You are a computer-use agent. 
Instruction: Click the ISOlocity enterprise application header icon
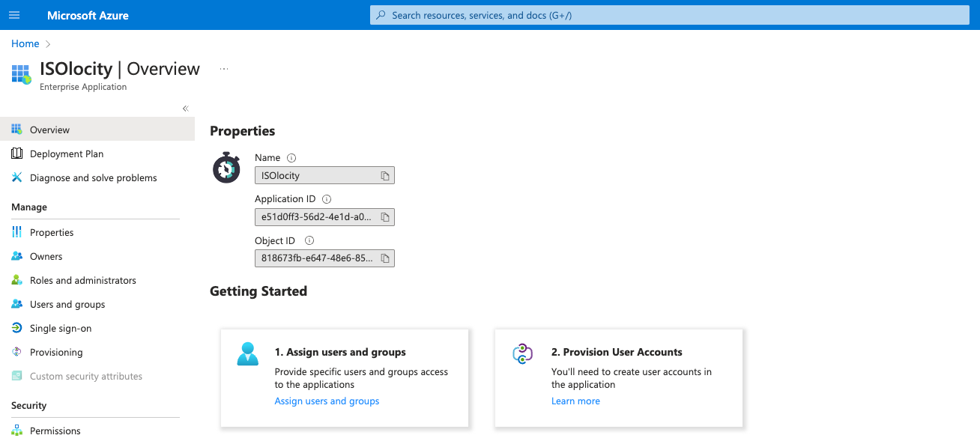pos(21,74)
